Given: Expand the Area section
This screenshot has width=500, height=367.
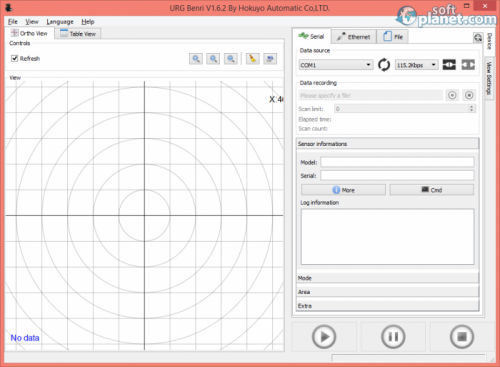Looking at the screenshot, I should click(x=387, y=292).
